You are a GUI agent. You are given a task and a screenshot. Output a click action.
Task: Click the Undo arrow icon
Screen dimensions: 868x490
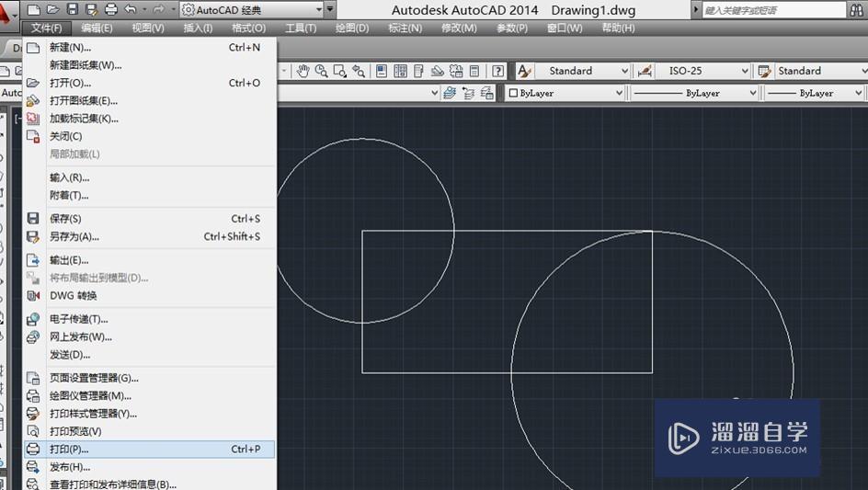(x=130, y=9)
